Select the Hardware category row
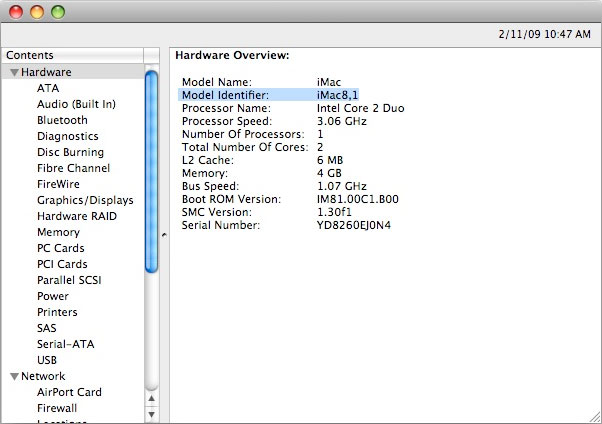Viewport: 602px width, 424px height. click(x=73, y=72)
